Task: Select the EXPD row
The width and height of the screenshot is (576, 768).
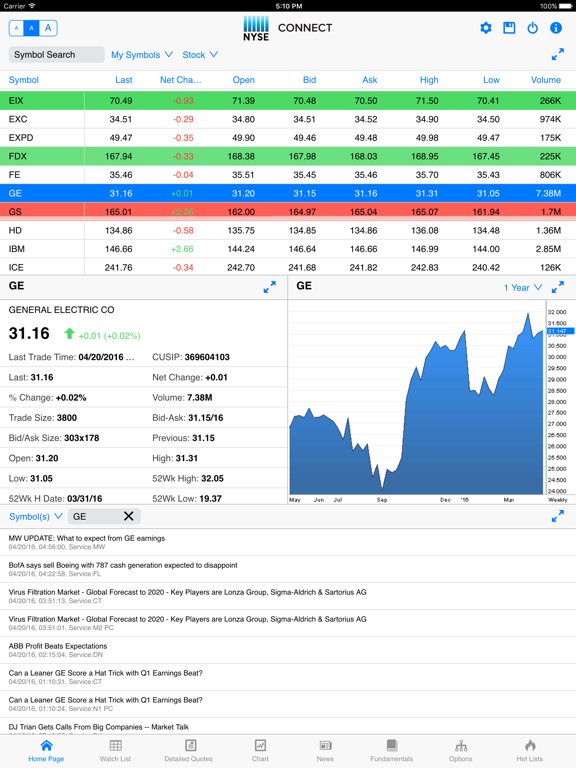Action: pos(288,138)
